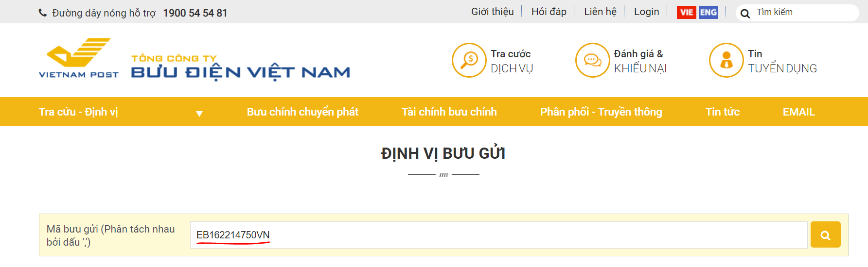868x267 pixels.
Task: Switch language to ENG
Action: tap(708, 12)
